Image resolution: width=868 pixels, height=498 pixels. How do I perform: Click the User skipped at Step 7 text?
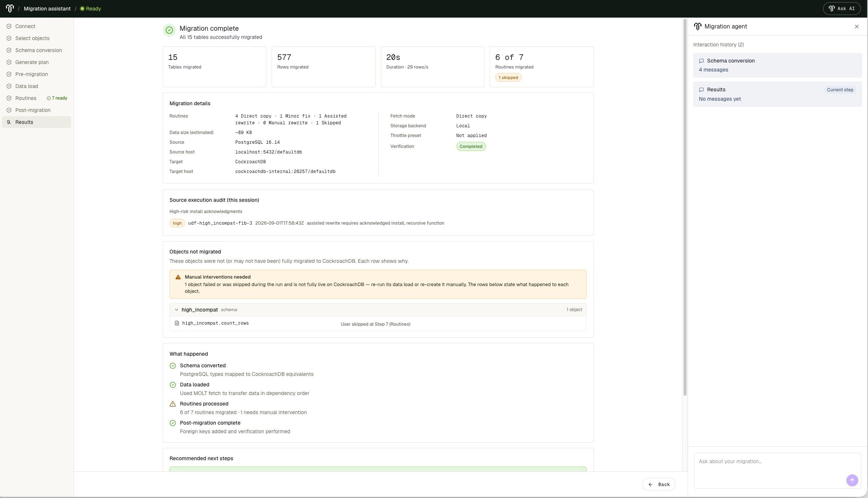375,324
